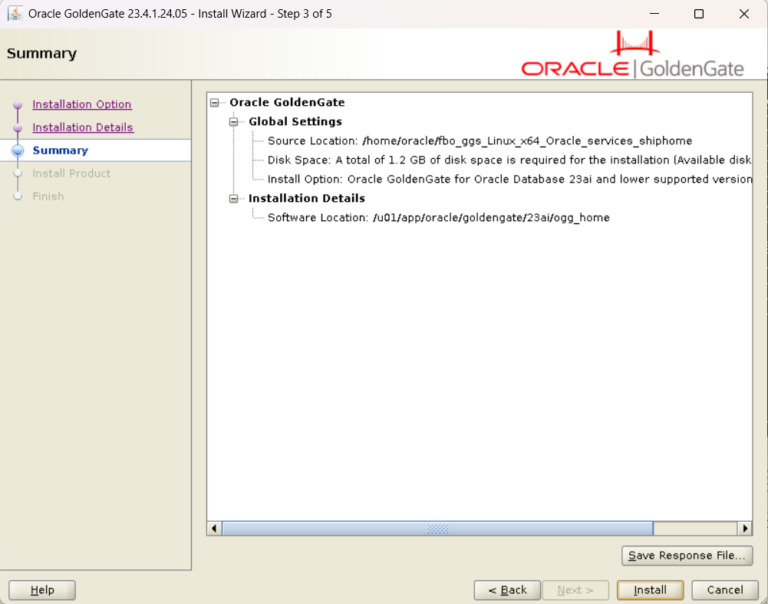This screenshot has width=768, height=604.
Task: Minimize the Install Wizard window
Action: pyautogui.click(x=654, y=14)
